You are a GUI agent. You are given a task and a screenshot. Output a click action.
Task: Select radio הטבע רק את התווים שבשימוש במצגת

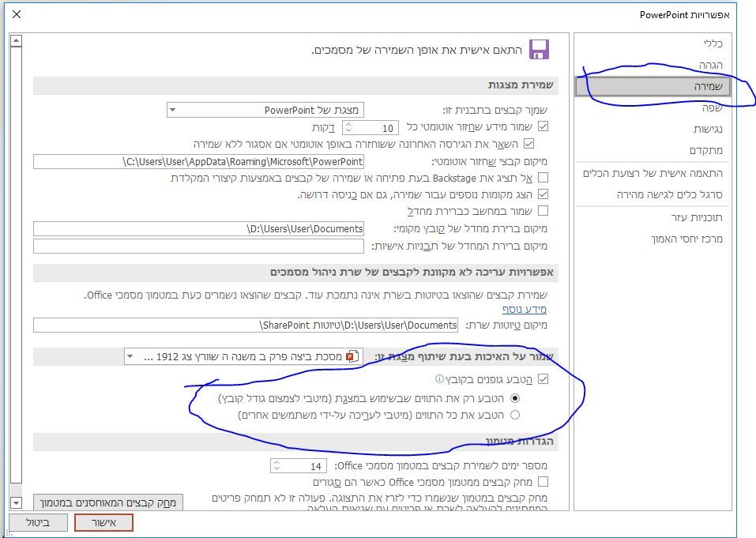coord(515,398)
